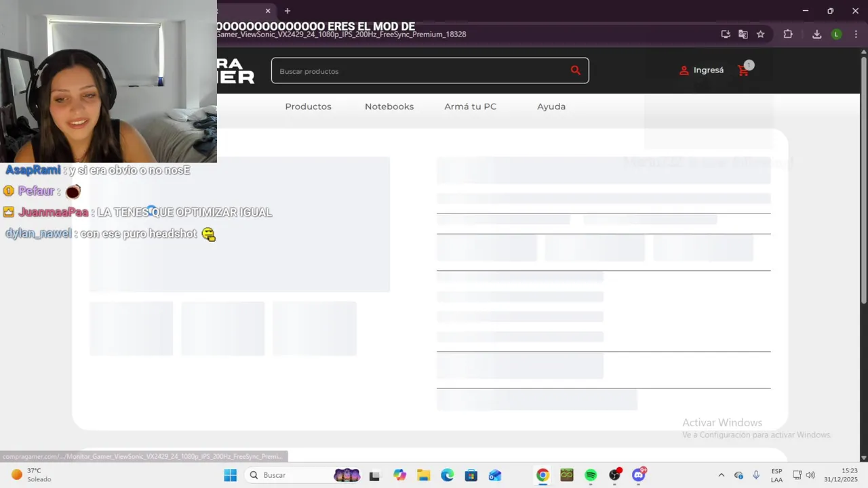Click the scrollbar down arrow

tap(863, 457)
